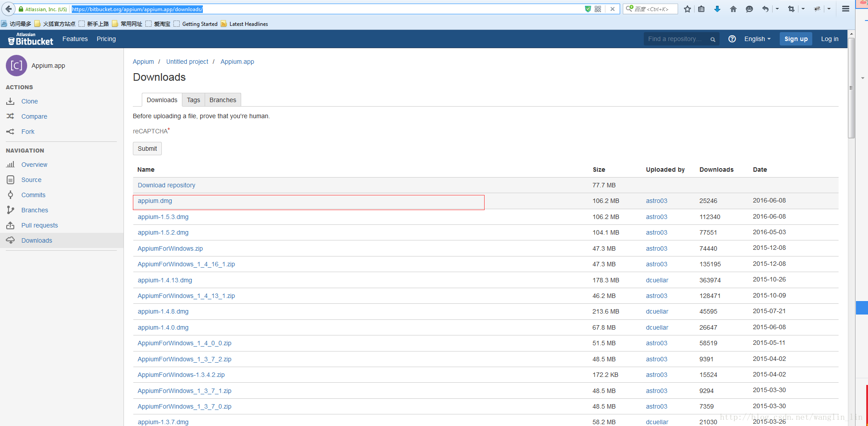Click the Submit button
The image size is (868, 426).
[x=147, y=149]
